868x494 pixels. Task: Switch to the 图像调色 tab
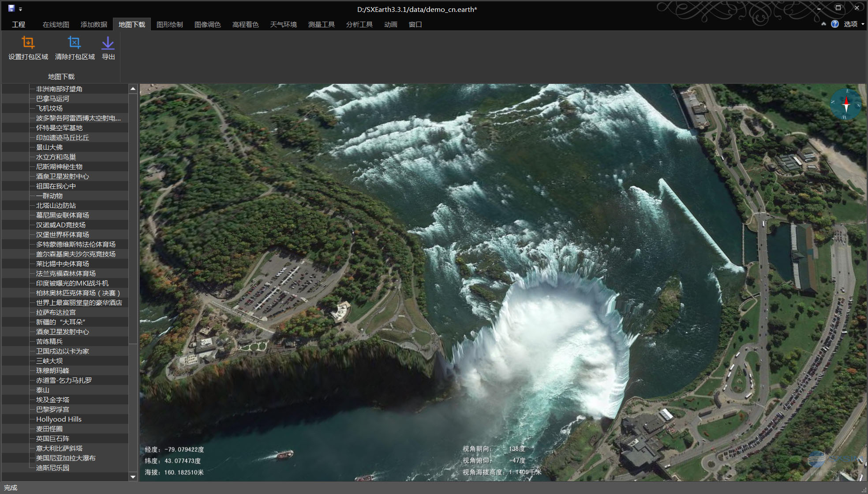pos(208,24)
